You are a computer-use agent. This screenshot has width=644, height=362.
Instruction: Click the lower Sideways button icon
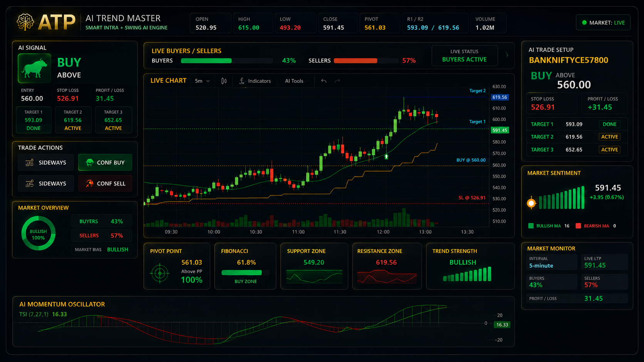click(30, 184)
